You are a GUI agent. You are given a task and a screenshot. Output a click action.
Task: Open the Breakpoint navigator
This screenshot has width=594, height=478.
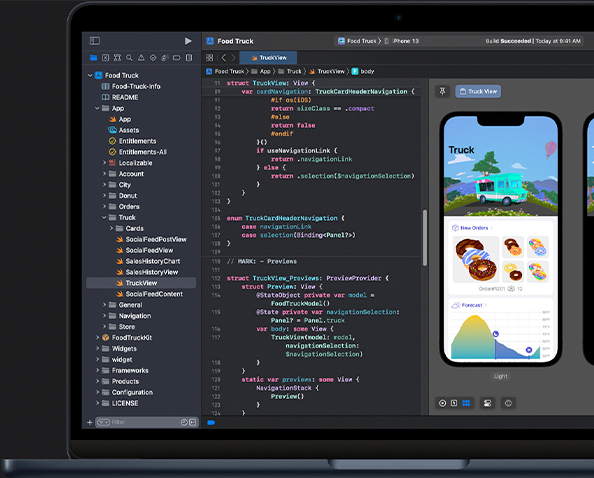177,58
